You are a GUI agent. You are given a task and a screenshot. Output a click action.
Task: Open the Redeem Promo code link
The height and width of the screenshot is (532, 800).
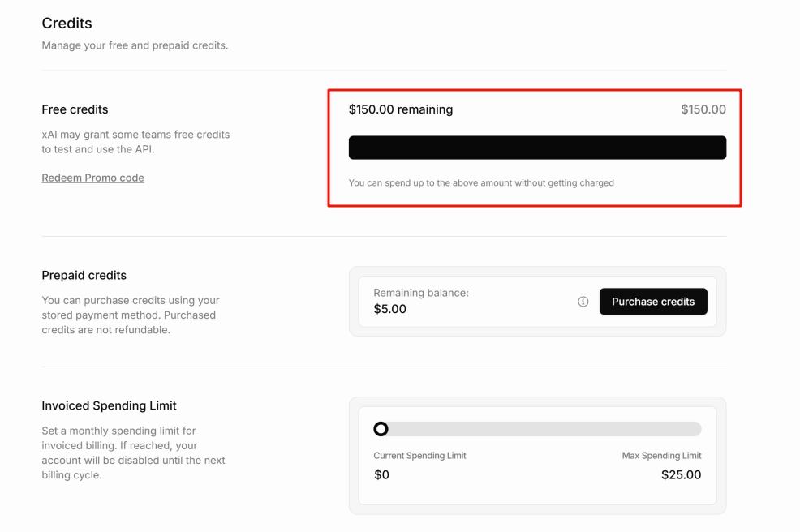(x=92, y=178)
